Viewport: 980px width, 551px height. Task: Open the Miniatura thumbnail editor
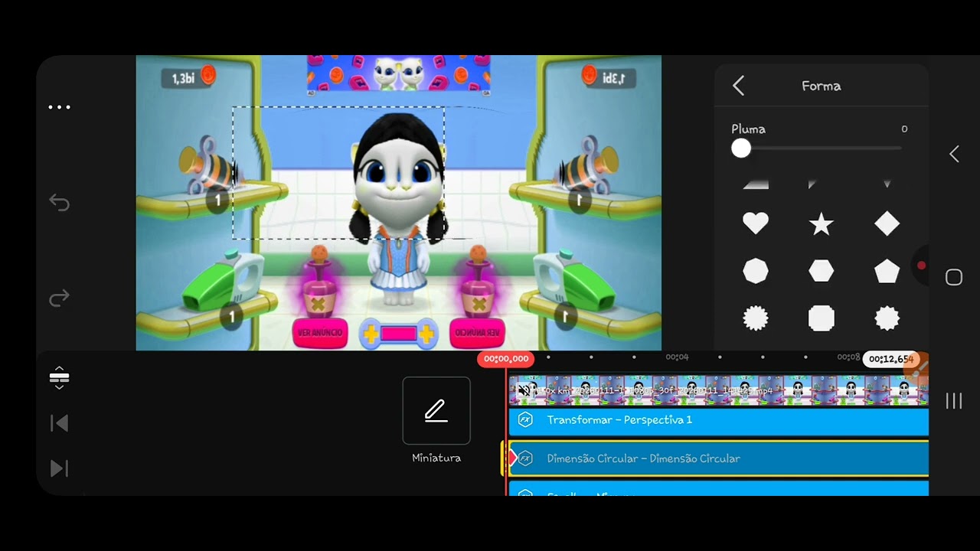pos(436,411)
